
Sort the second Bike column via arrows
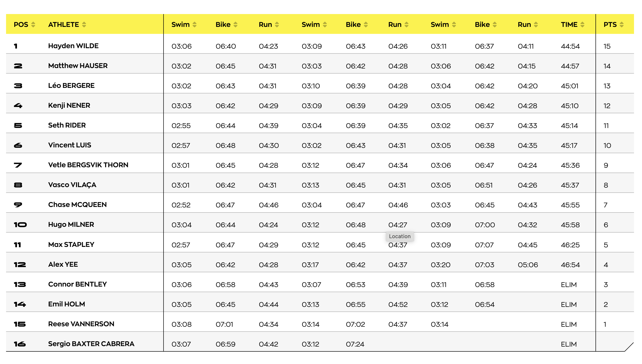coord(366,24)
